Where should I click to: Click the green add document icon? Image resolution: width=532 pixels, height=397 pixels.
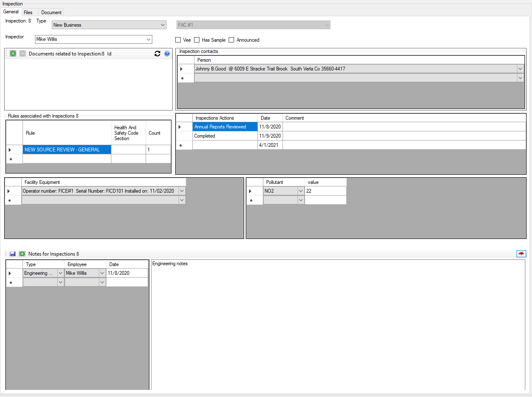click(x=13, y=53)
